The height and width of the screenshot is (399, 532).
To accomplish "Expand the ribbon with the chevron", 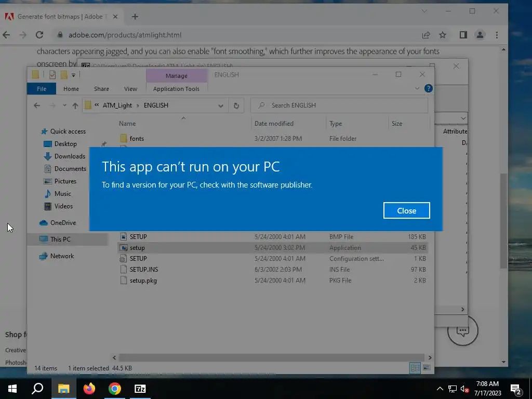I will pos(417,88).
